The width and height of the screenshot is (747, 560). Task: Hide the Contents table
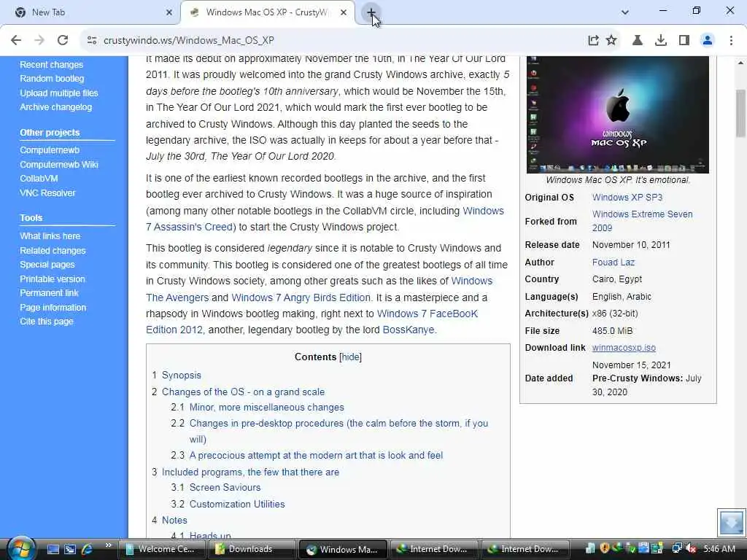pyautogui.click(x=350, y=357)
